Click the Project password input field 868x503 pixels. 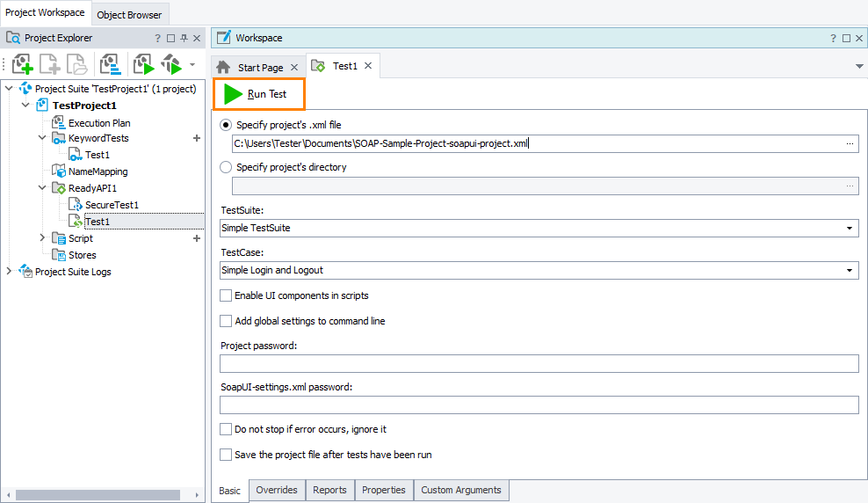click(x=539, y=363)
